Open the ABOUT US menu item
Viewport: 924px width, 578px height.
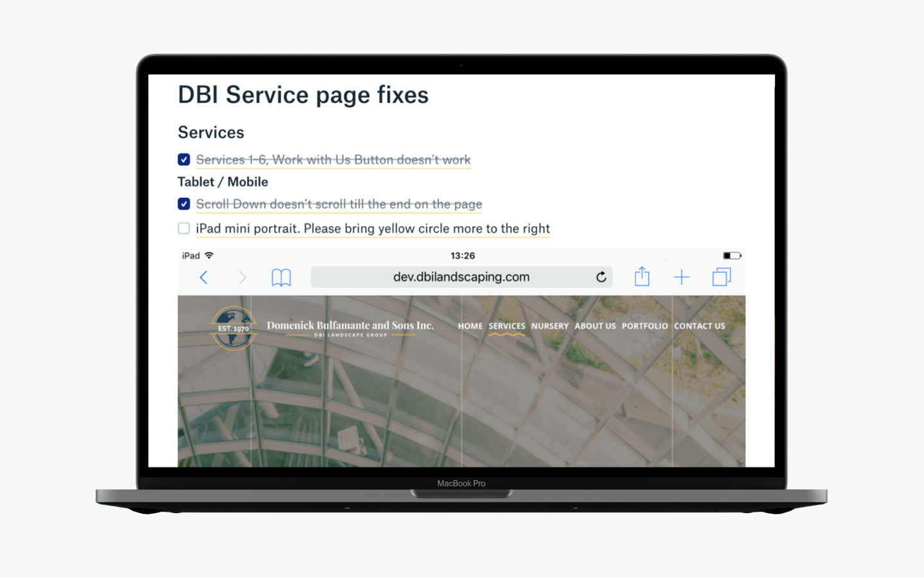tap(595, 326)
